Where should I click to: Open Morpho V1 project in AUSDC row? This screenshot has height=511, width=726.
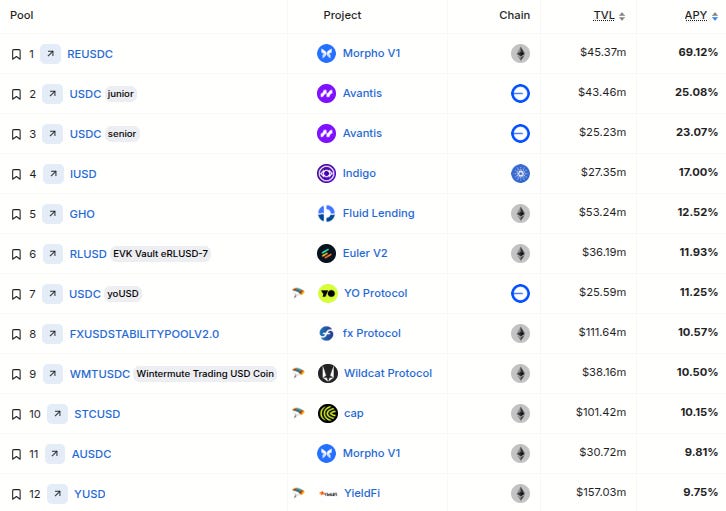371,454
